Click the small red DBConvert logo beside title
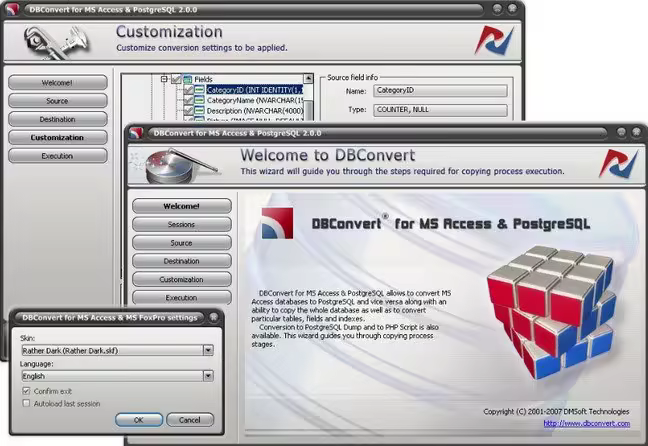This screenshot has height=446, width=648. (x=276, y=223)
